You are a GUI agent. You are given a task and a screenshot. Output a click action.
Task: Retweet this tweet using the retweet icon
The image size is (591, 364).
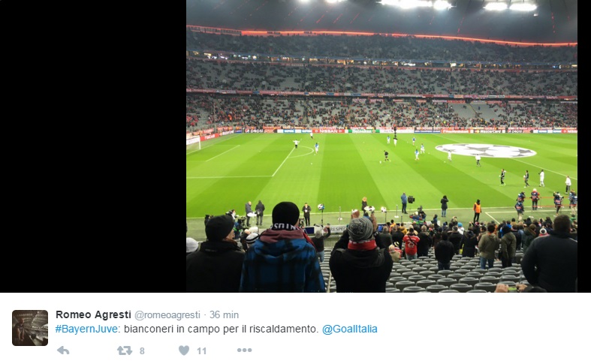pos(125,350)
